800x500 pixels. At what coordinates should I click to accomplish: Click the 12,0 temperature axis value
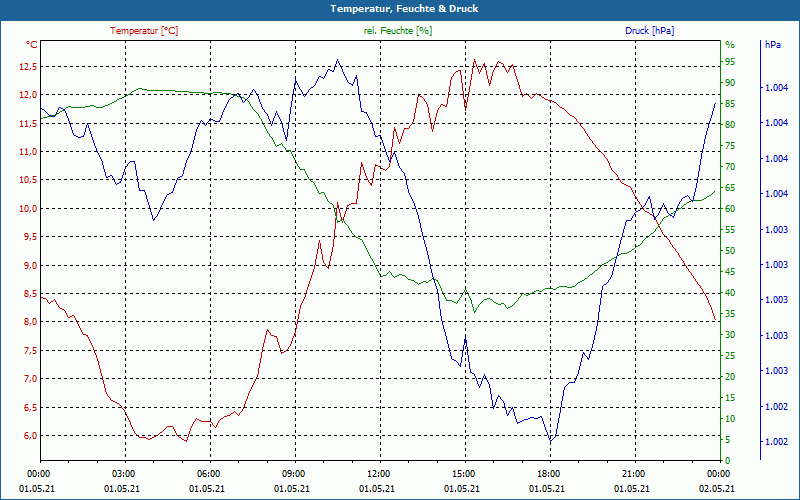coord(28,95)
